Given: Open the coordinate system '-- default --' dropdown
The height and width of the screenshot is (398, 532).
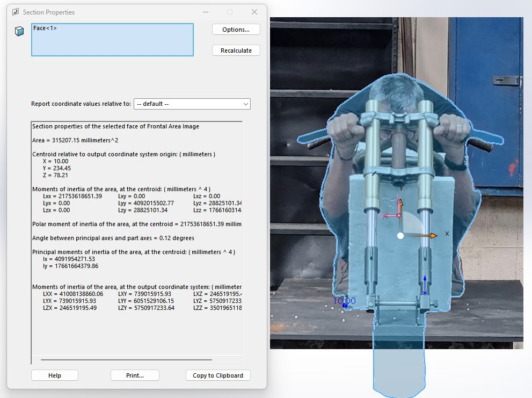Looking at the screenshot, I should coord(192,104).
